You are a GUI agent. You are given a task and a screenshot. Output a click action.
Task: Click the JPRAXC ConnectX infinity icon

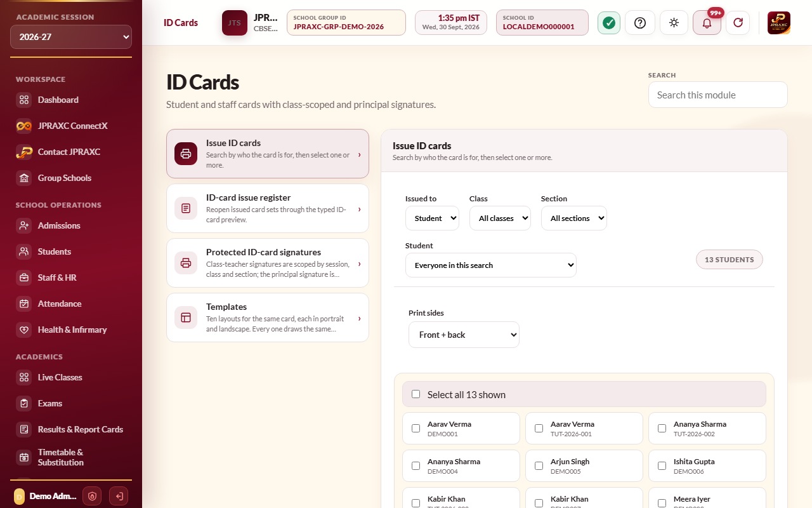24,126
